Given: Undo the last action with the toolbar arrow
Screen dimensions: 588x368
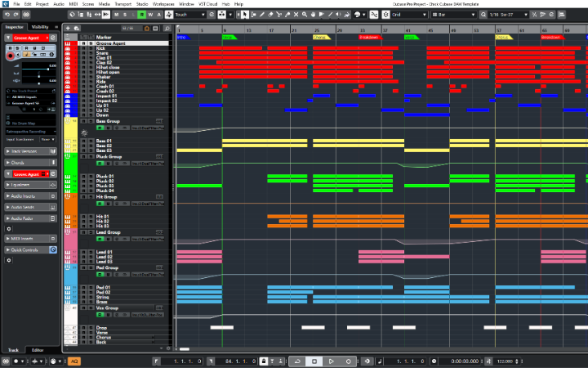Looking at the screenshot, I should 7,15.
